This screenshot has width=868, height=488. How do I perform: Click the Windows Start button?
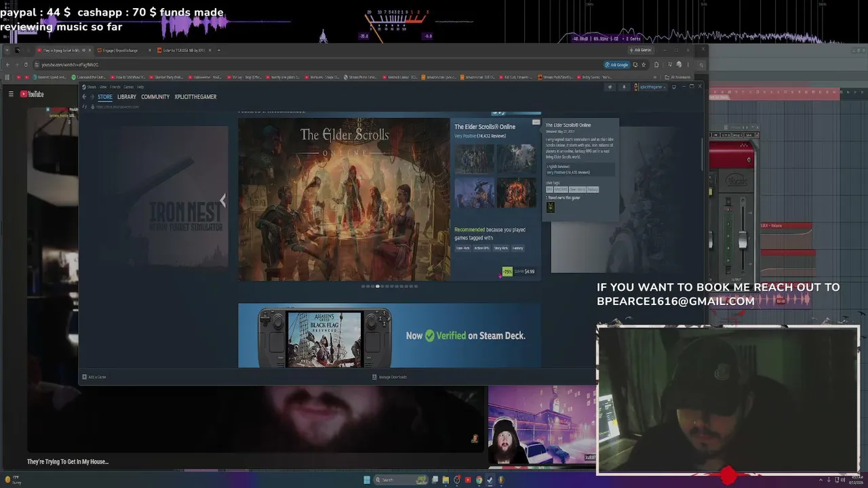click(367, 480)
